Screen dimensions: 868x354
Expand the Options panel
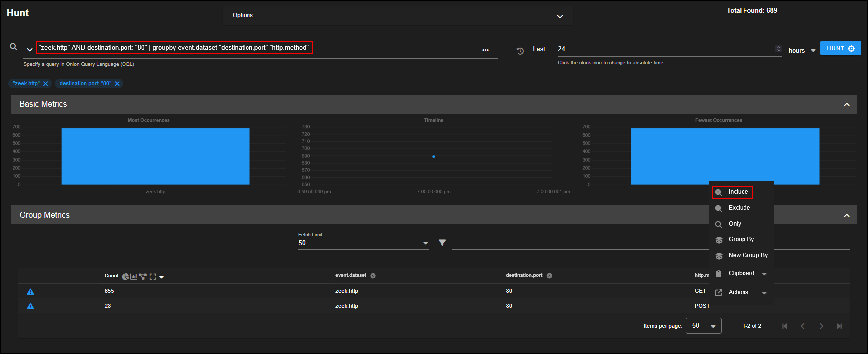[560, 16]
